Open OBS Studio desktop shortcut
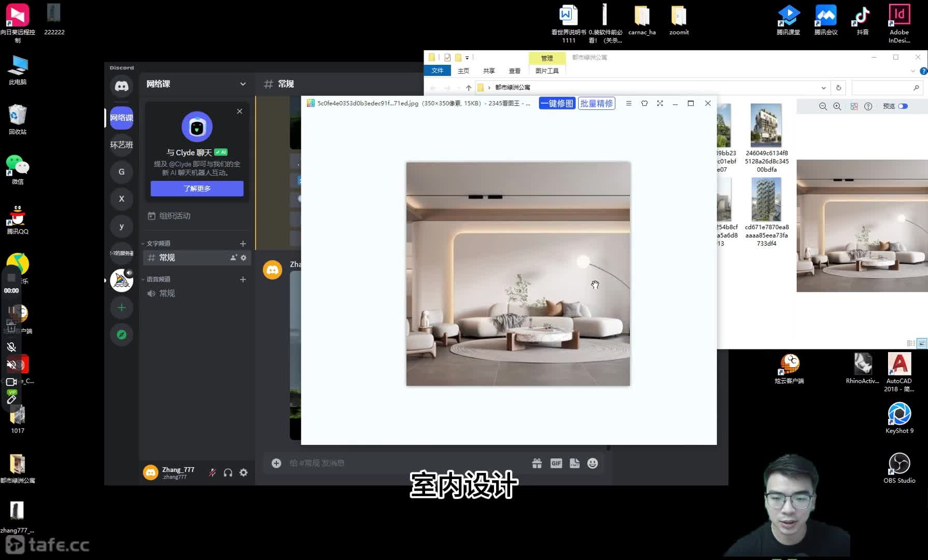 899,468
